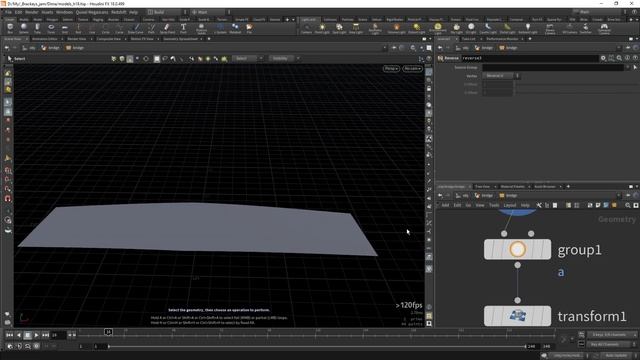Click the Source Group input field
Screen dimensions: 640x360
tap(553, 67)
